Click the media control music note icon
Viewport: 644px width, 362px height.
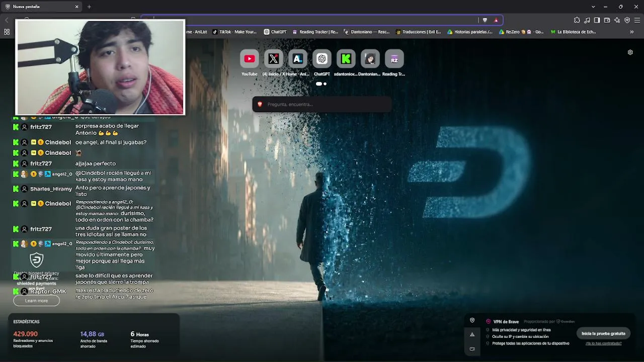tap(587, 20)
